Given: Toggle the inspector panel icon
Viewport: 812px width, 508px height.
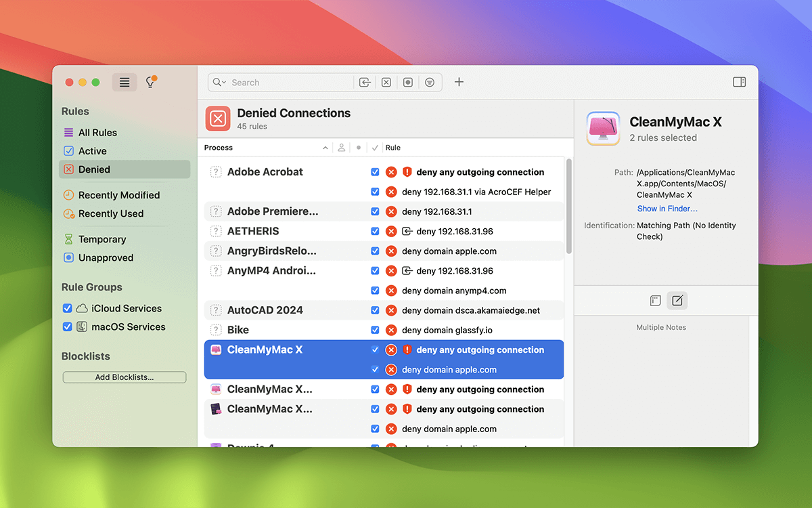Looking at the screenshot, I should click(739, 82).
